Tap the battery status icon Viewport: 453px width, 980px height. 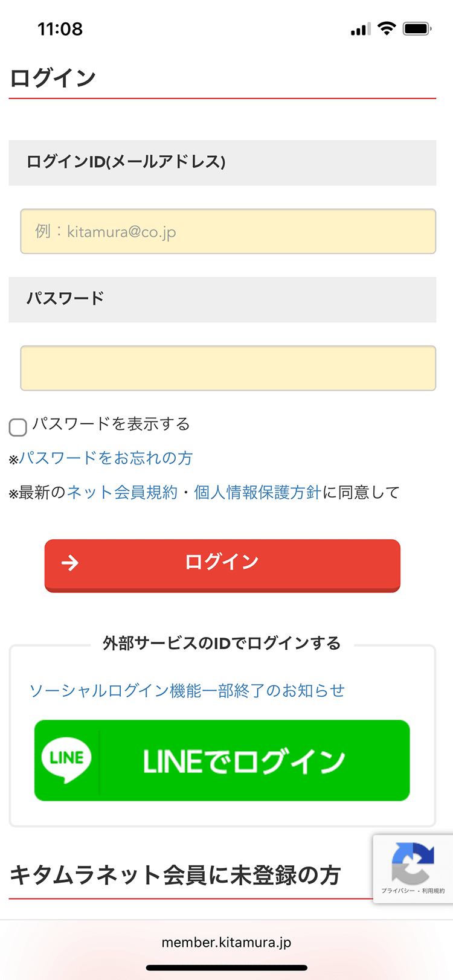tap(417, 28)
